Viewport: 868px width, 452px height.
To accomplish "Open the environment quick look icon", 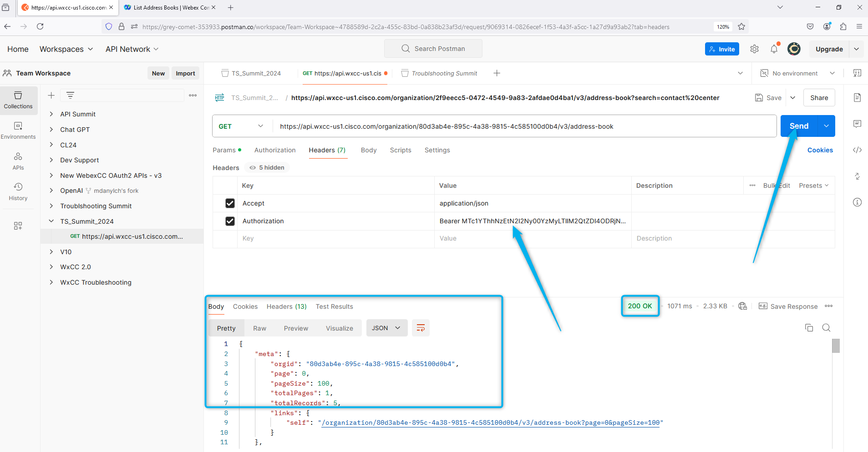I will (x=857, y=73).
